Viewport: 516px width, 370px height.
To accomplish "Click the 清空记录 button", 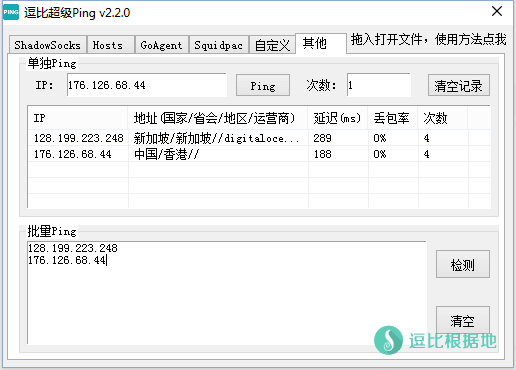I will (459, 86).
